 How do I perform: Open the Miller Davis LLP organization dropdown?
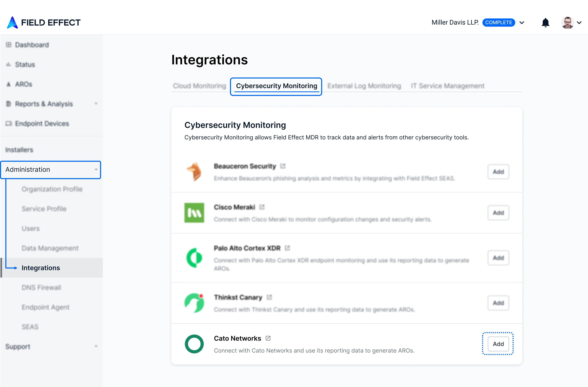click(522, 23)
